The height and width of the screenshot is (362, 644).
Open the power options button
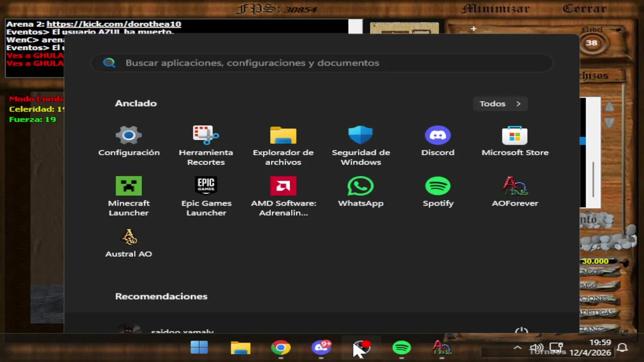pyautogui.click(x=522, y=330)
